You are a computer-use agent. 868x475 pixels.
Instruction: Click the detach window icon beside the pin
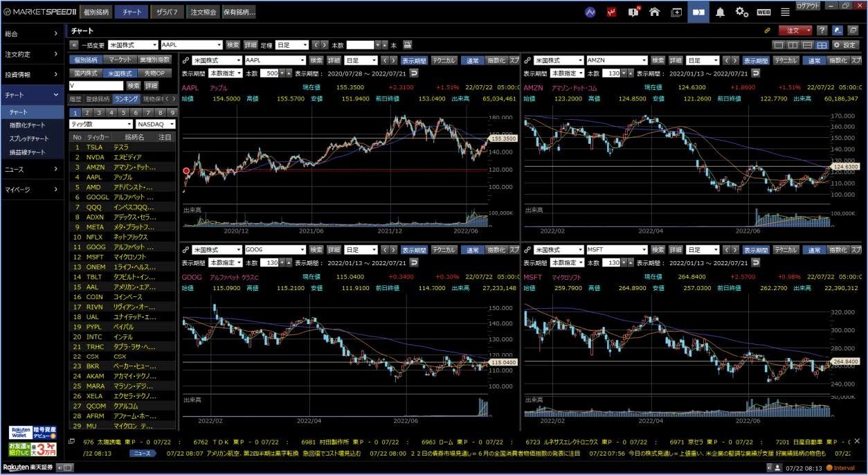pyautogui.click(x=853, y=30)
